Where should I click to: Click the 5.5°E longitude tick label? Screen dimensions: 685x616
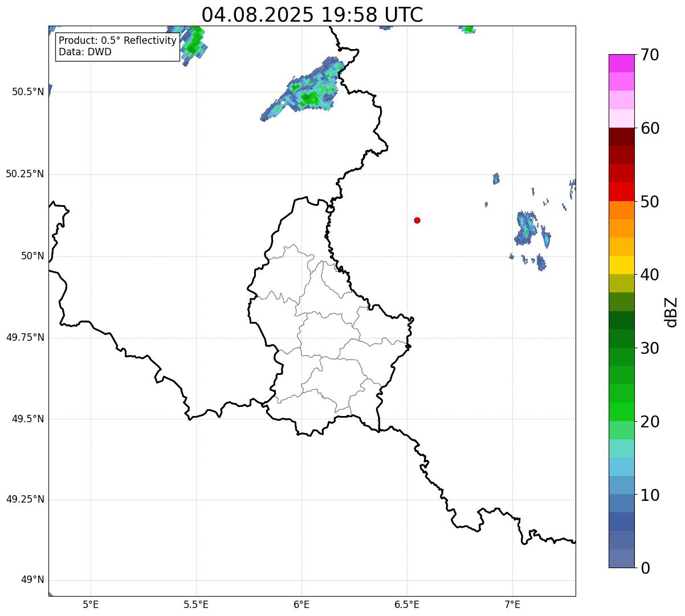click(x=196, y=604)
